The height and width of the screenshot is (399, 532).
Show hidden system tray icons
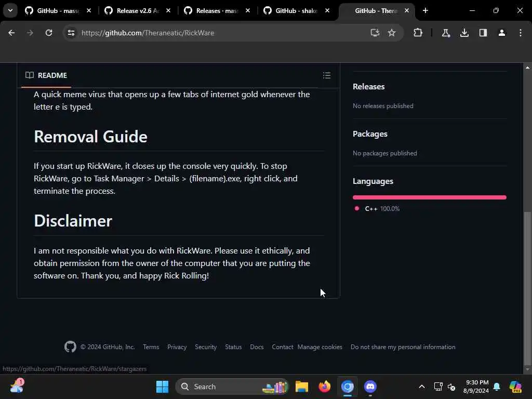422,387
